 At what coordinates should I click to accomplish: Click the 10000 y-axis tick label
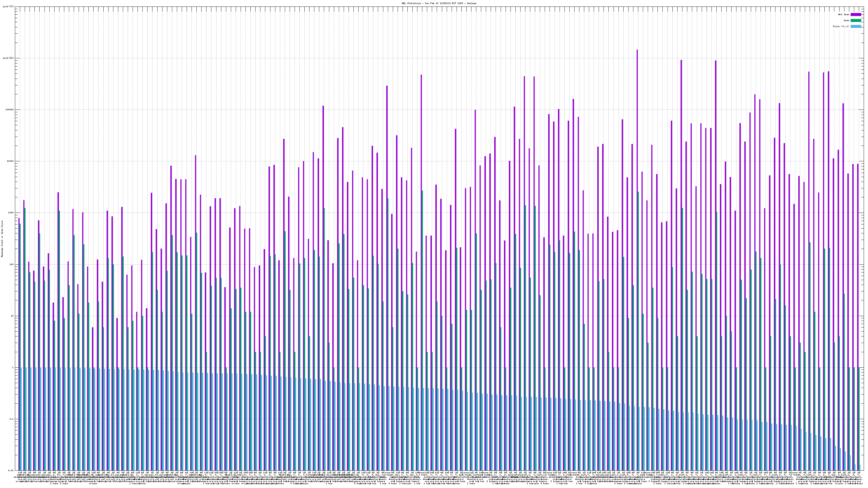(x=10, y=161)
